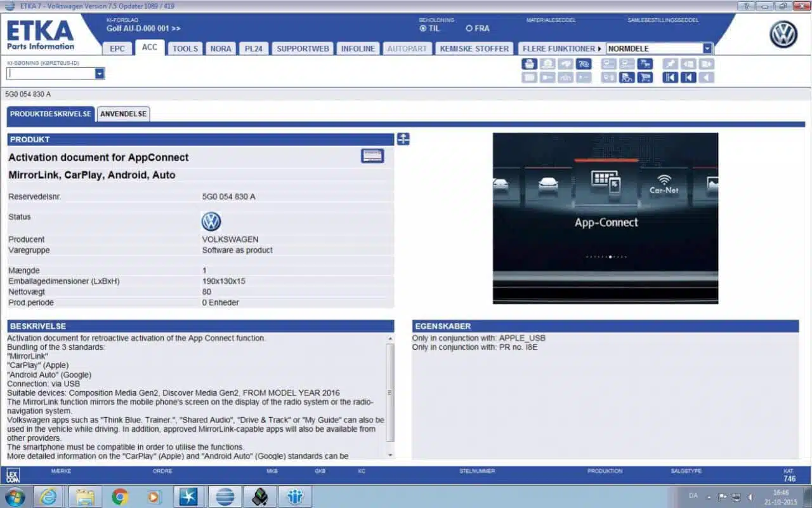Open the Windows Start button
812x508 pixels.
point(15,497)
